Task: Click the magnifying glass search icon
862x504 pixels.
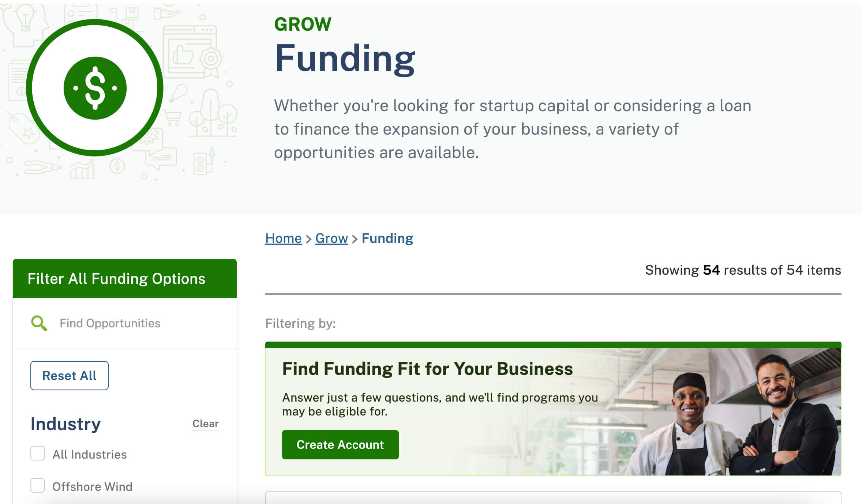Action: (39, 323)
